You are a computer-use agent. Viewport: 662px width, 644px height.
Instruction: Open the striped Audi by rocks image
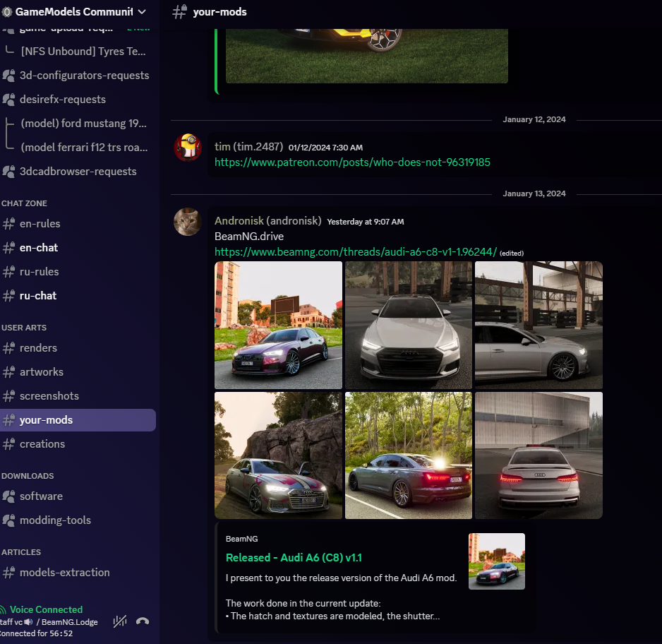(278, 455)
